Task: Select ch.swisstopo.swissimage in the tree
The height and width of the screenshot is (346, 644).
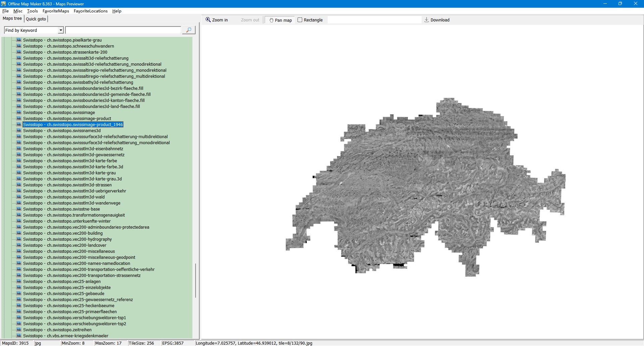Action: click(x=59, y=113)
